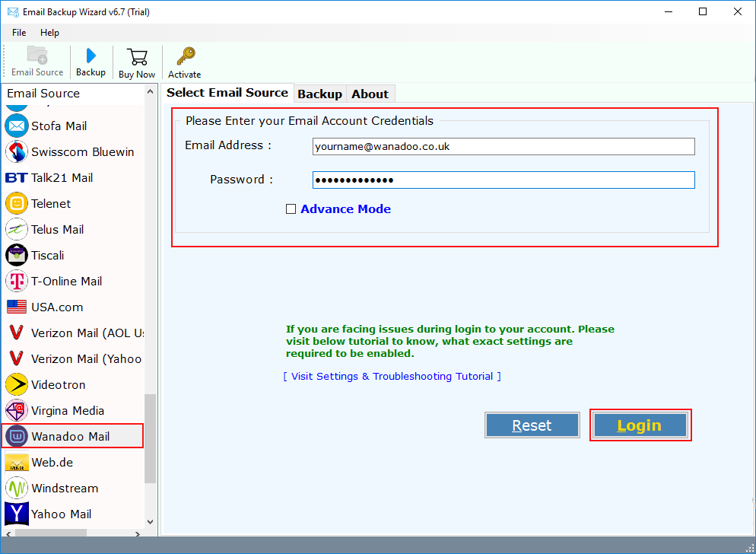Viewport: 756px width, 554px height.
Task: Click the horizontal scroll-right arrow under source list
Action: (138, 533)
